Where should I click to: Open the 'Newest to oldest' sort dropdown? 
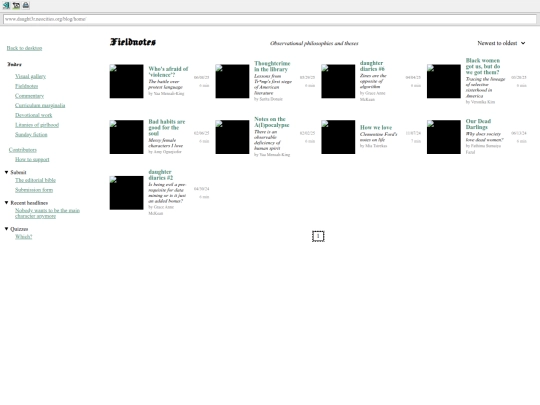(501, 43)
